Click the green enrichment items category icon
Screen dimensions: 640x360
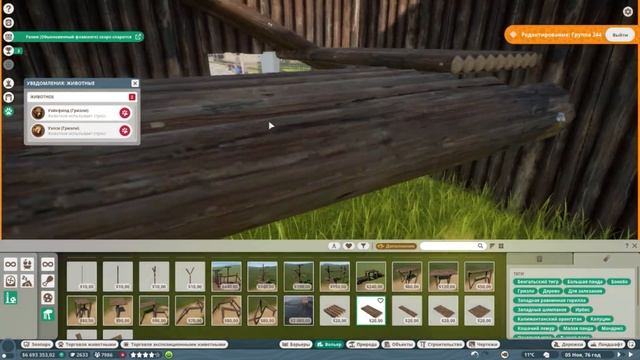pyautogui.click(x=11, y=298)
